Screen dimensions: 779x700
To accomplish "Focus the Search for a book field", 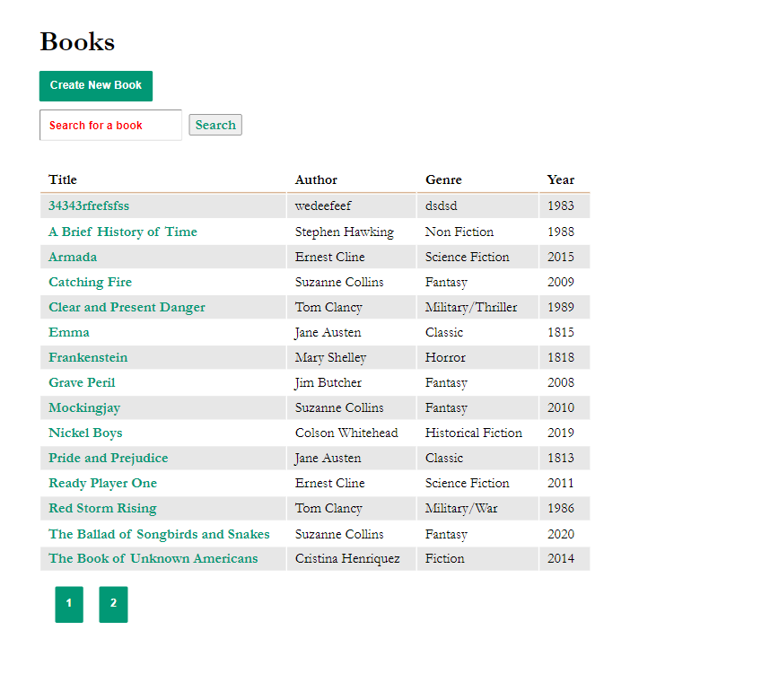I will [110, 126].
